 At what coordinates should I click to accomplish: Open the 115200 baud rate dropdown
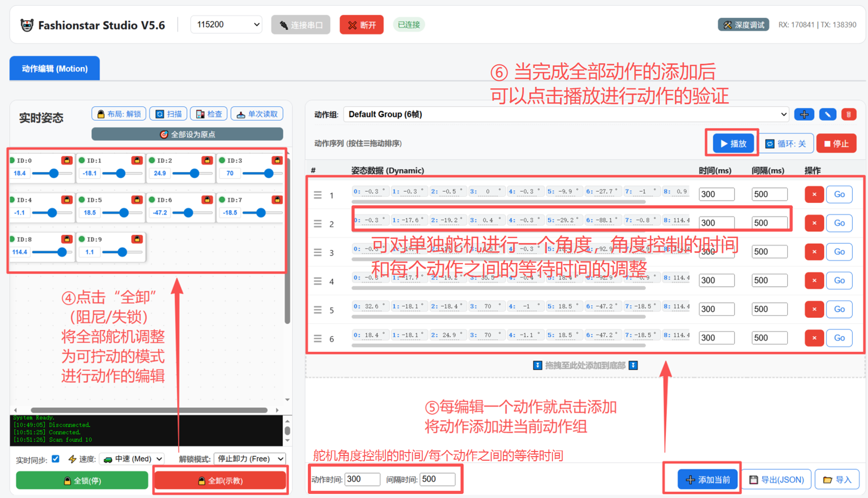pyautogui.click(x=227, y=25)
